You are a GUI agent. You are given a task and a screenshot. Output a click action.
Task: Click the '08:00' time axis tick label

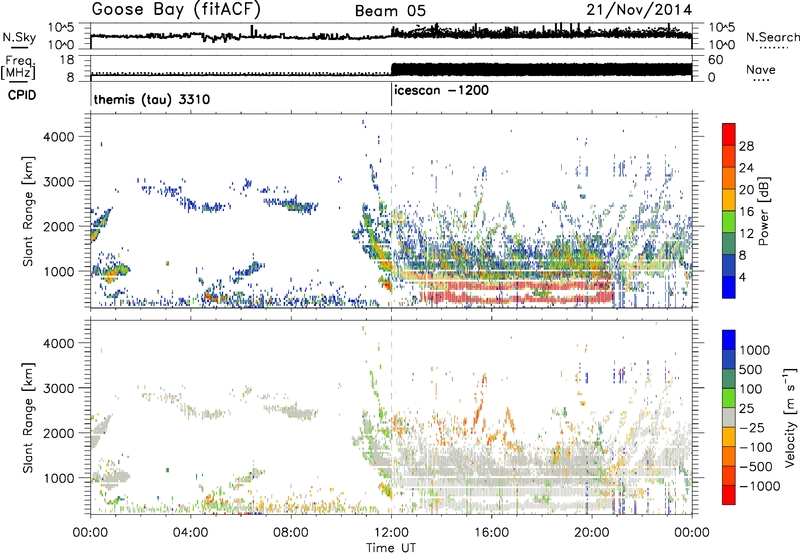click(291, 533)
